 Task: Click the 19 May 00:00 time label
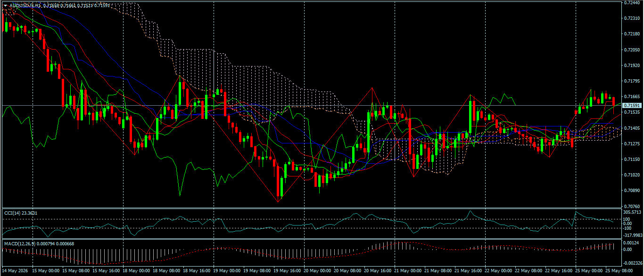[226, 271]
